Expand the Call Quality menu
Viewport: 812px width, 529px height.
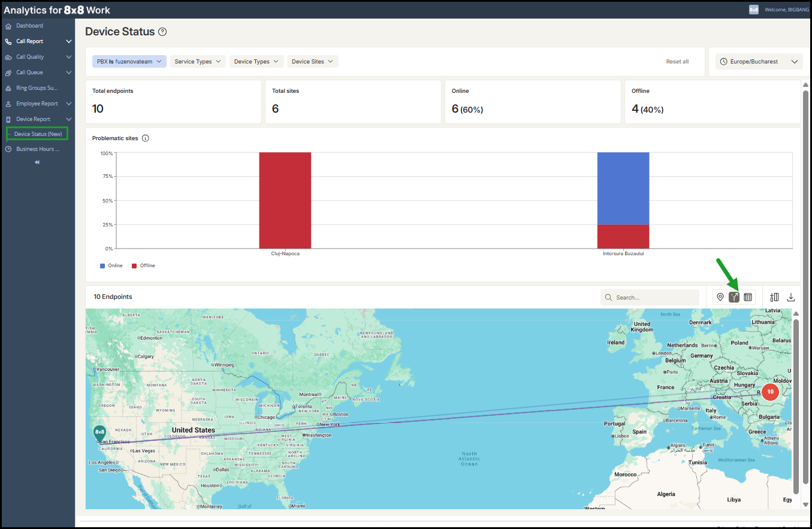[x=38, y=57]
